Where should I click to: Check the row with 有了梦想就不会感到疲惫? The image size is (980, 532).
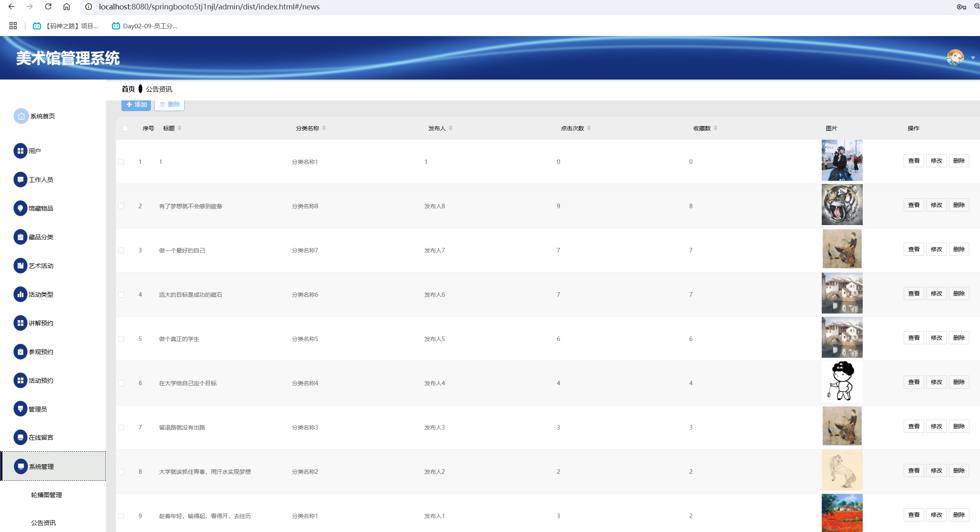point(121,206)
